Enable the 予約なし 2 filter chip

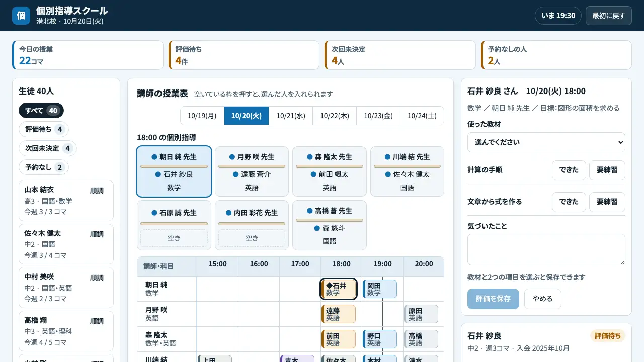[x=44, y=167]
